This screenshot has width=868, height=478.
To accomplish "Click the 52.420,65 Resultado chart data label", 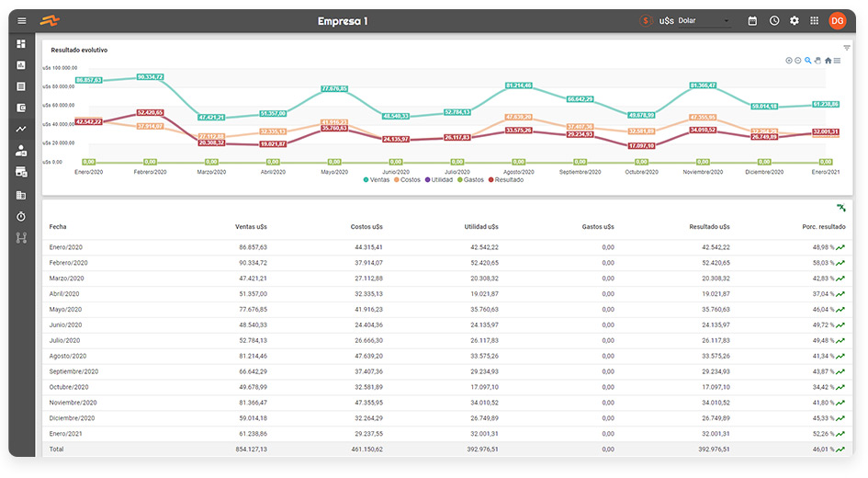I will (x=150, y=112).
